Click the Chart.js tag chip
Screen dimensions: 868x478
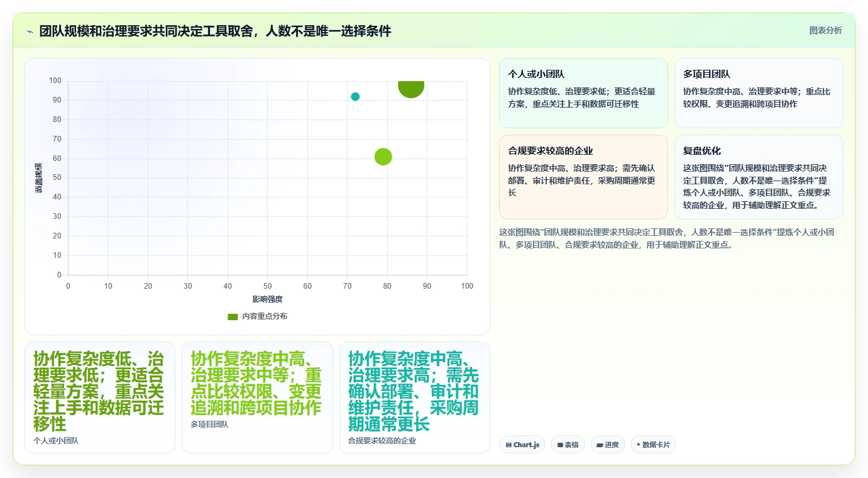tap(522, 445)
